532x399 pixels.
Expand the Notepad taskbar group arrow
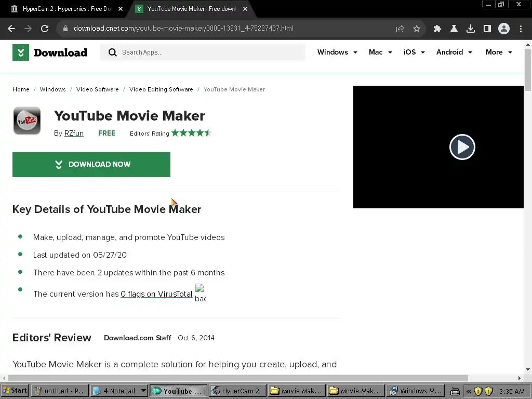tap(143, 391)
